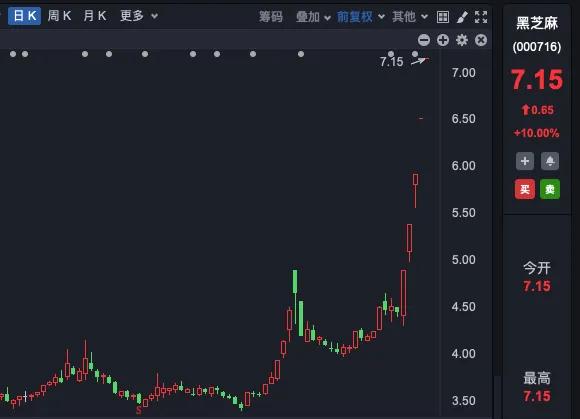Toggle fullscreen chart mode icon

pos(481,17)
